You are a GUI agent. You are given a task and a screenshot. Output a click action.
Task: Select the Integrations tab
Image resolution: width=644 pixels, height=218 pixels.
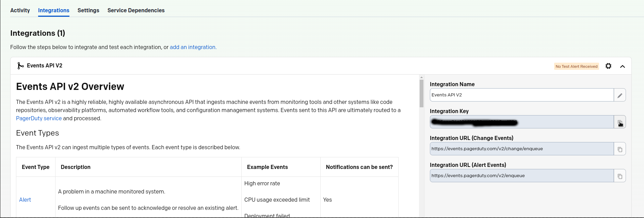[x=54, y=10]
